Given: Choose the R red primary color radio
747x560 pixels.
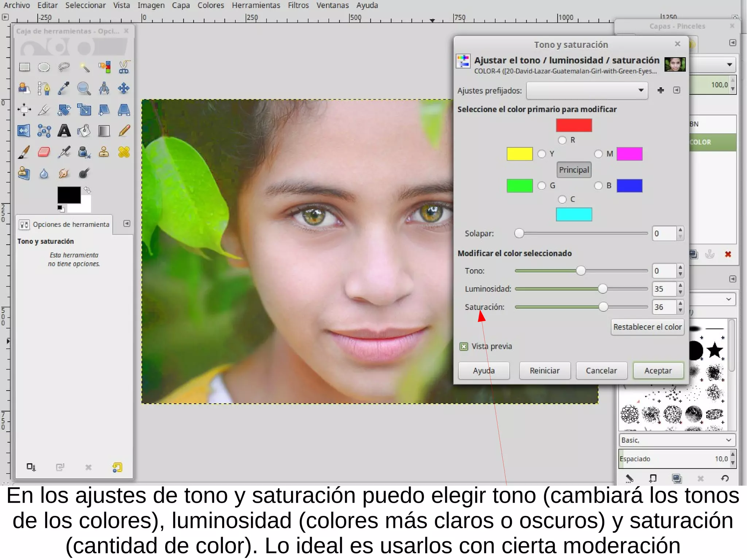Looking at the screenshot, I should tap(562, 140).
